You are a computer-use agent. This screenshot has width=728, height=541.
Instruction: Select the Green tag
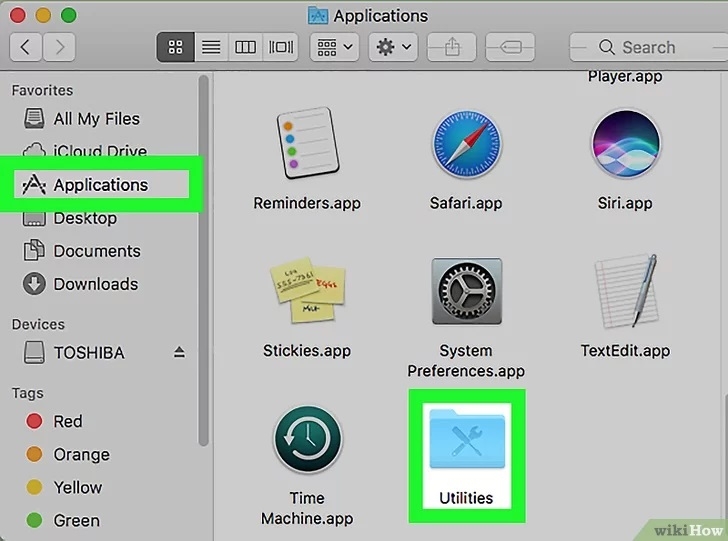point(63,520)
